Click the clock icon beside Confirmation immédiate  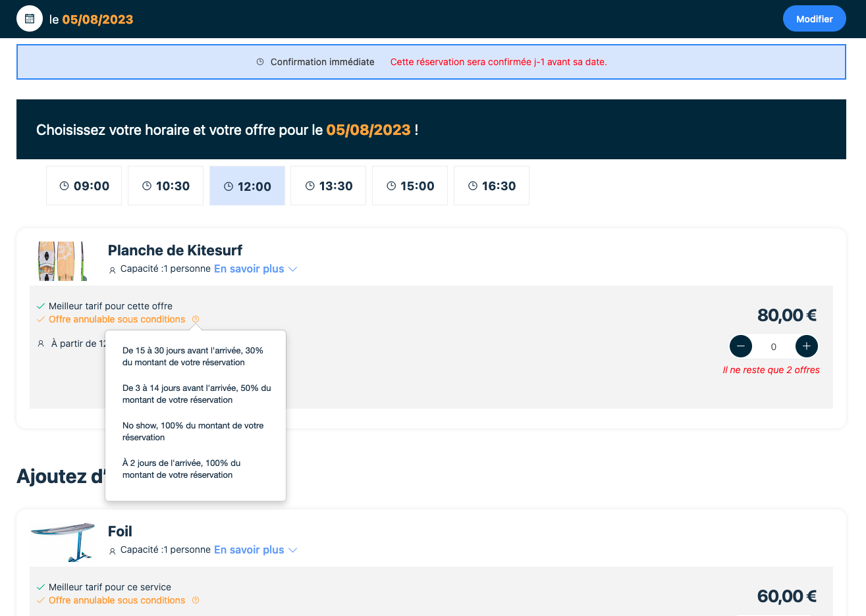(x=260, y=62)
